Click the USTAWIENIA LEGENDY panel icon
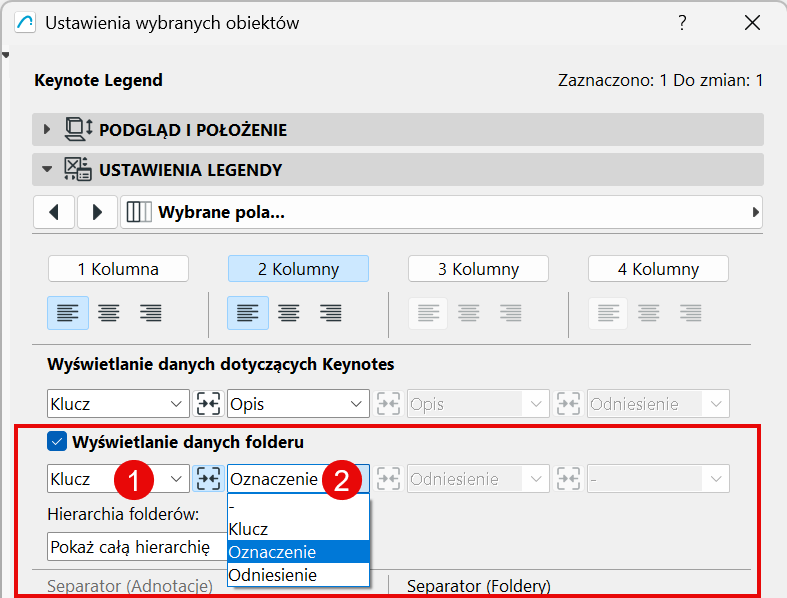787x598 pixels. [78, 169]
